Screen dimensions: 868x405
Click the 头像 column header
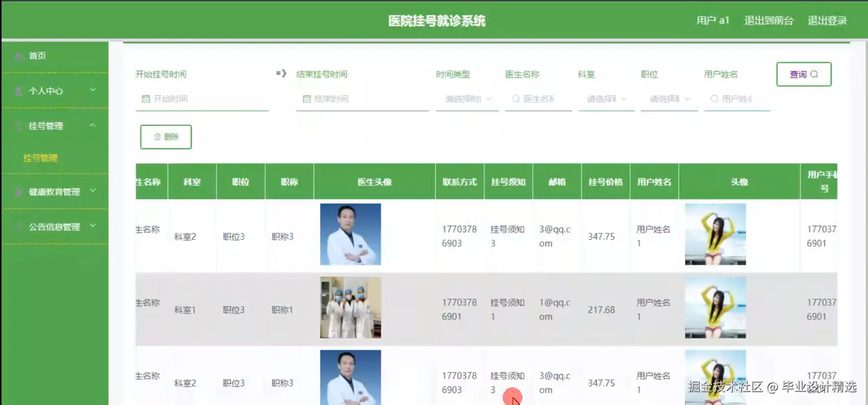pos(740,182)
